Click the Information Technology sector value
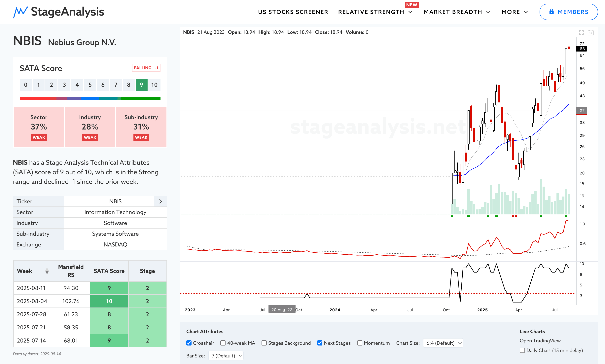Screen dimensions: 605x364 [115, 212]
